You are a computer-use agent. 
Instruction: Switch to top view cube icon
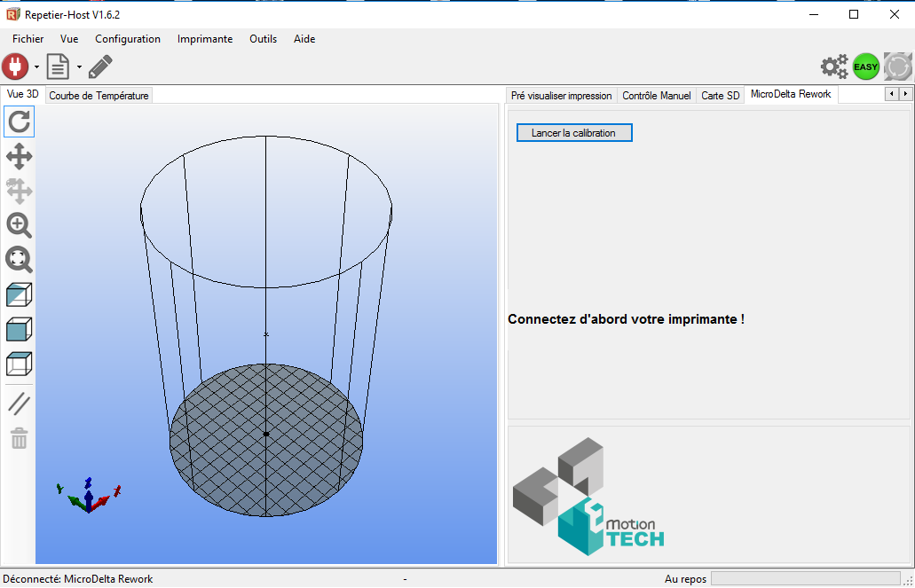click(20, 364)
